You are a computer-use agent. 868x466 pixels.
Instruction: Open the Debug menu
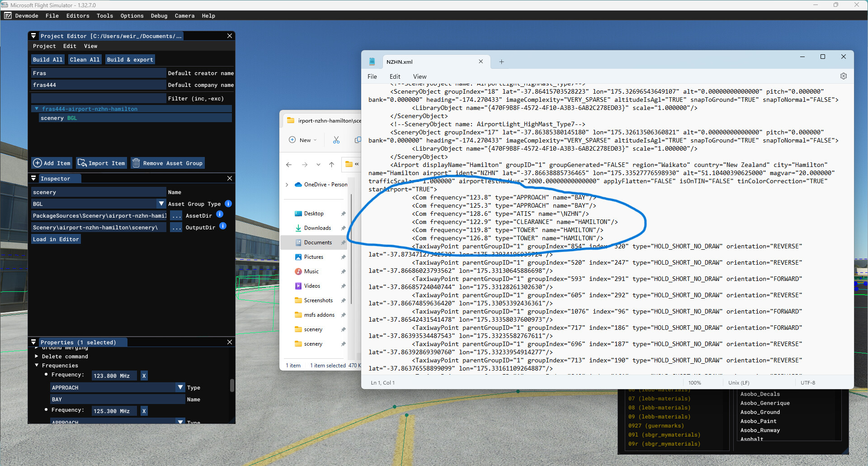tap(159, 15)
